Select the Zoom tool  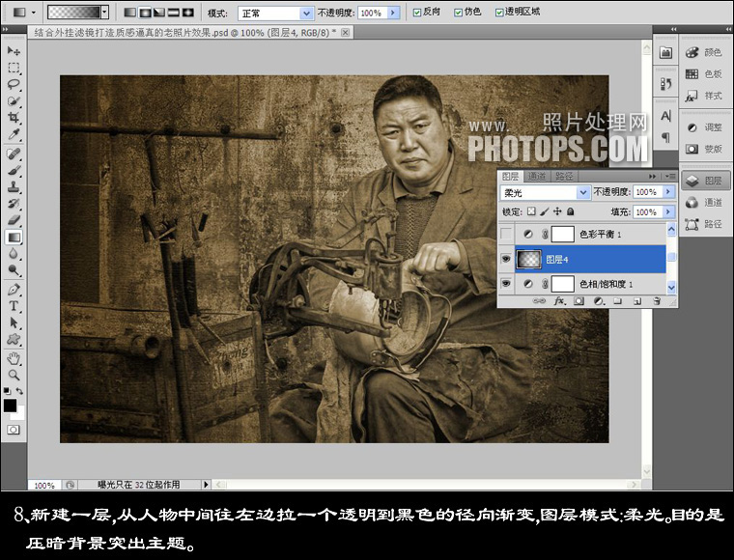[14, 376]
